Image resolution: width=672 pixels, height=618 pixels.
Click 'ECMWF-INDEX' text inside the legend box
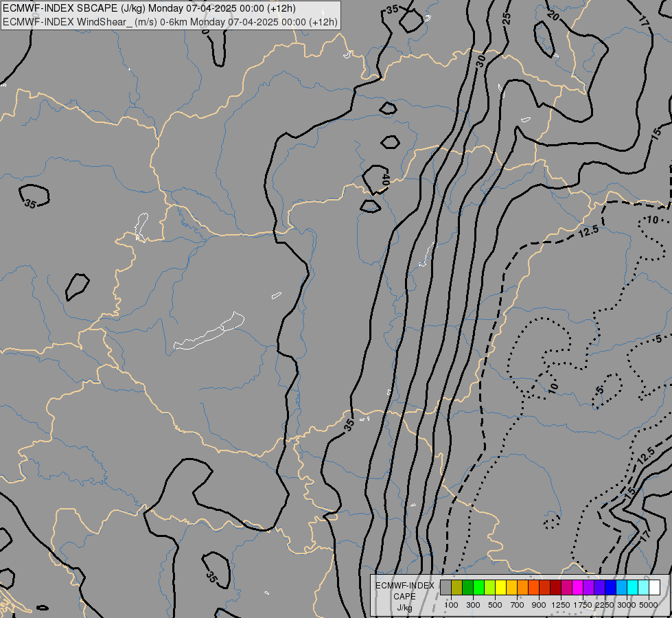tap(404, 586)
